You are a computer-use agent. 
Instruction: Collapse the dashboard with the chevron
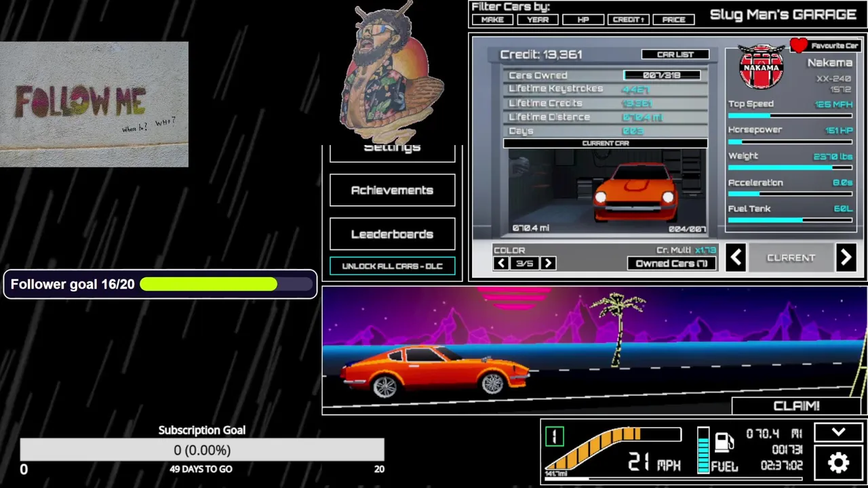(x=839, y=432)
